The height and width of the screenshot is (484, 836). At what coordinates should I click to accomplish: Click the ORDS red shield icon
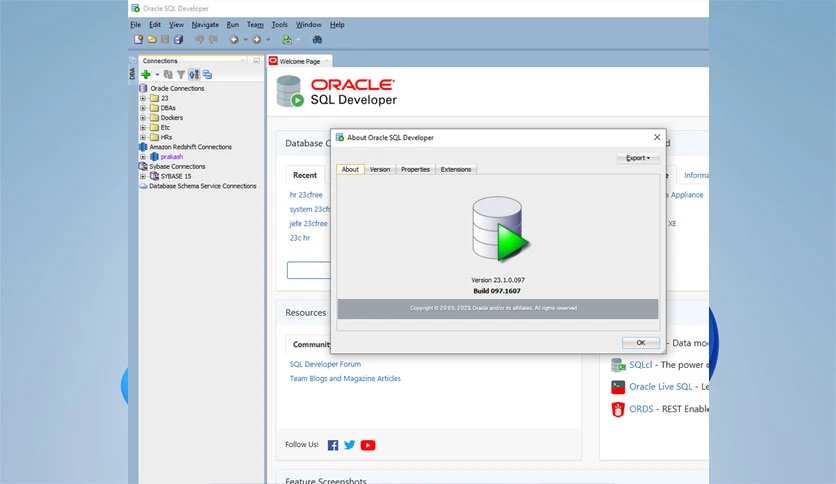618,409
